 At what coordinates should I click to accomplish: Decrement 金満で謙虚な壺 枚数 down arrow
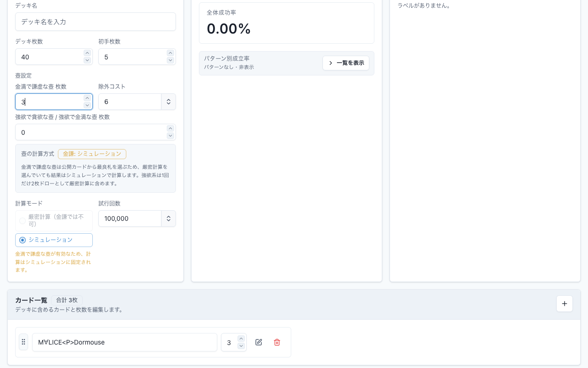point(87,105)
